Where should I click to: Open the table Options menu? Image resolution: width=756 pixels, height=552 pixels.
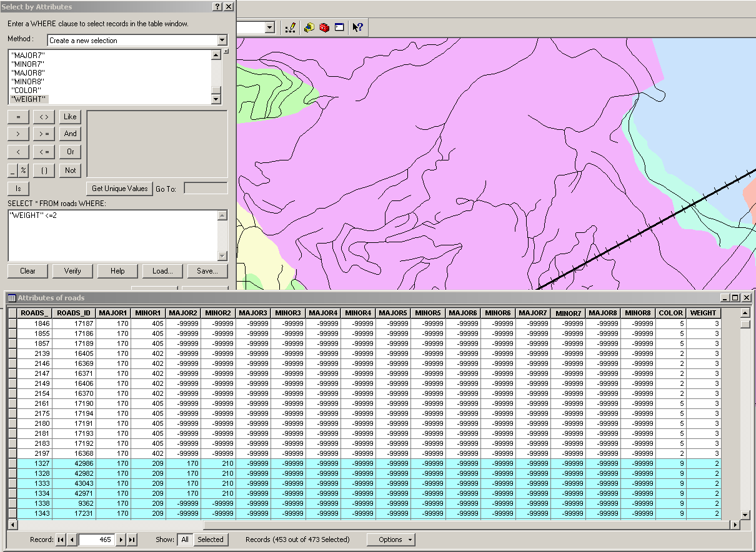pyautogui.click(x=390, y=540)
